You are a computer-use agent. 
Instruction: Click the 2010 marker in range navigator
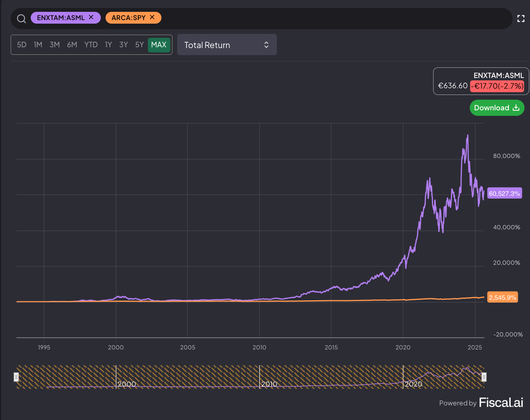(269, 384)
